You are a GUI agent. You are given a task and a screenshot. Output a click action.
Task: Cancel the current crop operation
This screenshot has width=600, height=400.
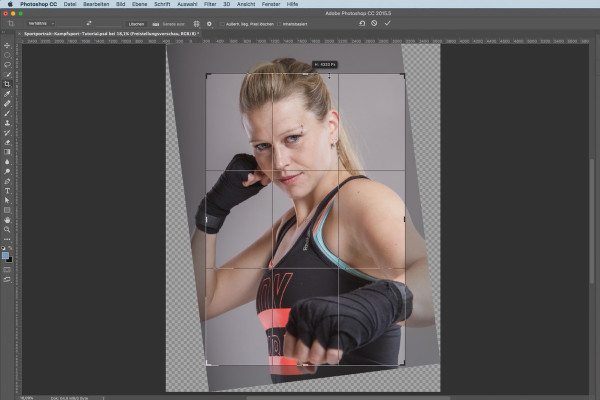[x=374, y=23]
